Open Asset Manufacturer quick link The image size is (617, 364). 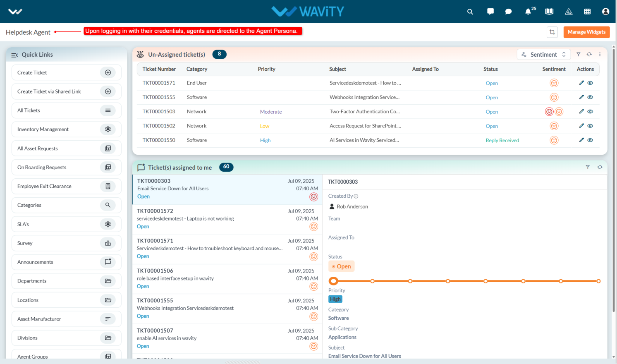66,319
